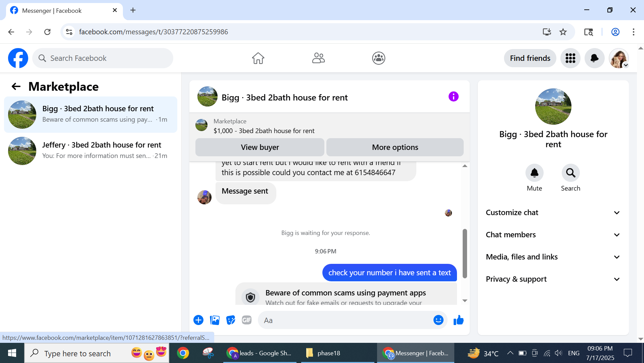Image resolution: width=644 pixels, height=363 pixels.
Task: Reload the page
Action: pos(47,32)
